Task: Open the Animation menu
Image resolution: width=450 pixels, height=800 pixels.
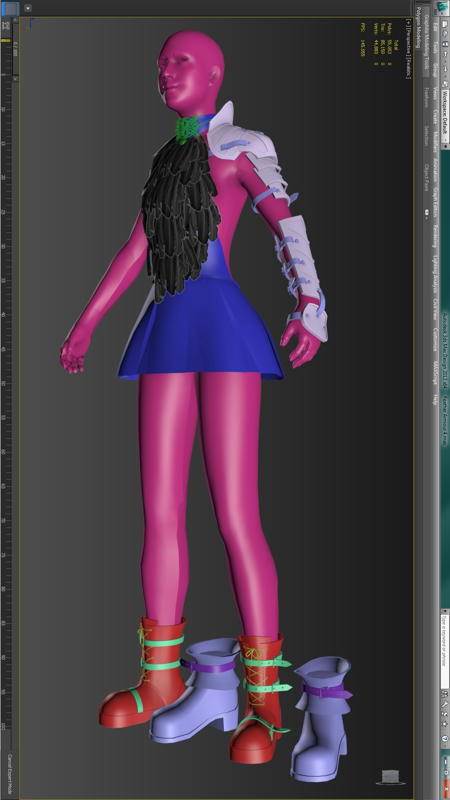Action: tap(435, 170)
